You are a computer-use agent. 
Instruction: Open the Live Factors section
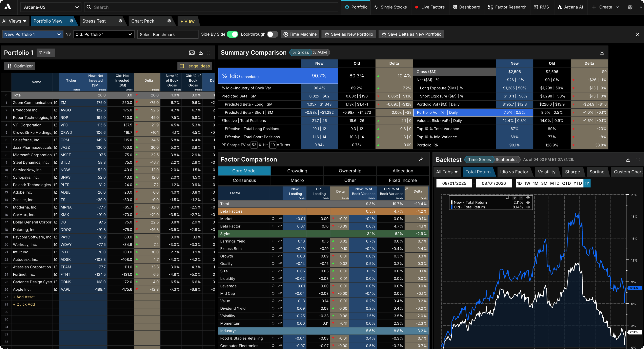click(430, 7)
